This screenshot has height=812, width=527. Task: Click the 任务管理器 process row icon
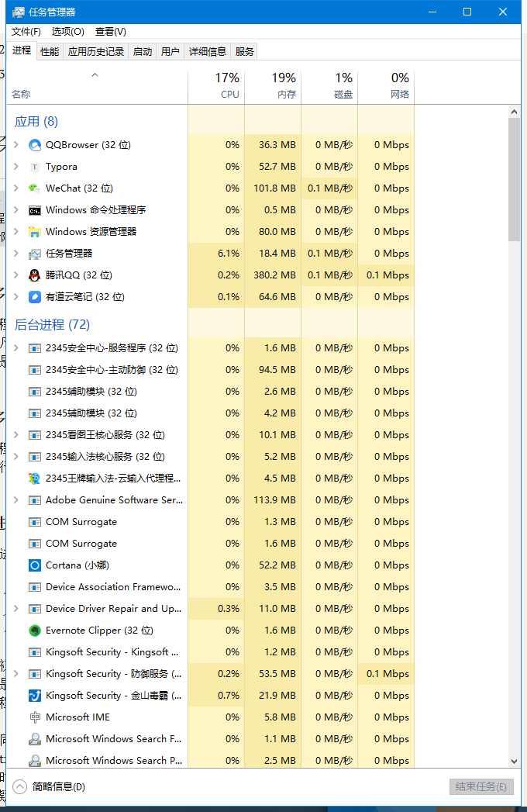(35, 254)
